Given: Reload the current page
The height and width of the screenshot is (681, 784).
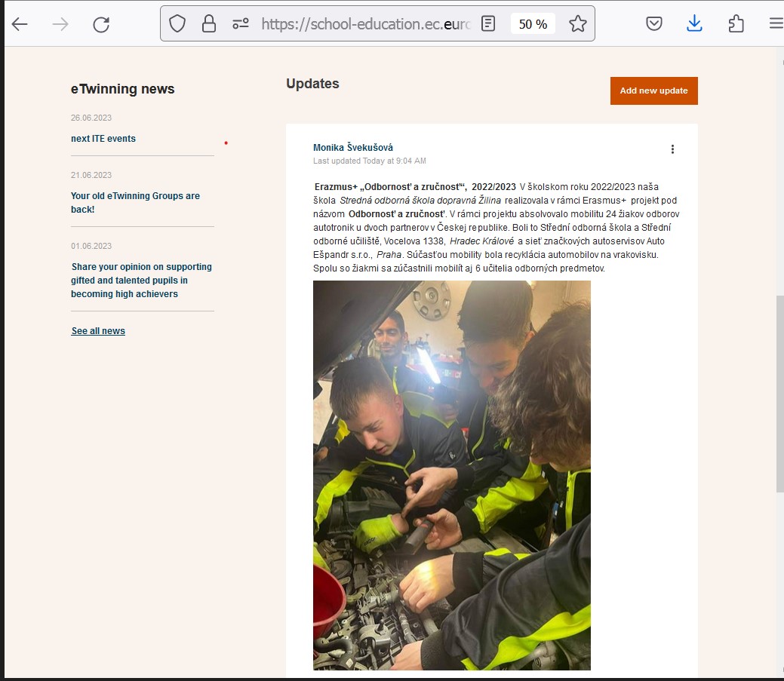Looking at the screenshot, I should 101,24.
